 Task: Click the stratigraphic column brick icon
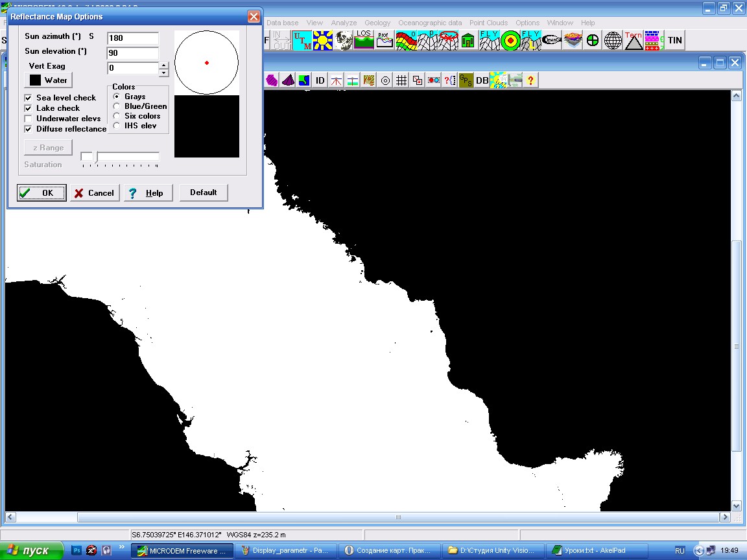click(654, 40)
